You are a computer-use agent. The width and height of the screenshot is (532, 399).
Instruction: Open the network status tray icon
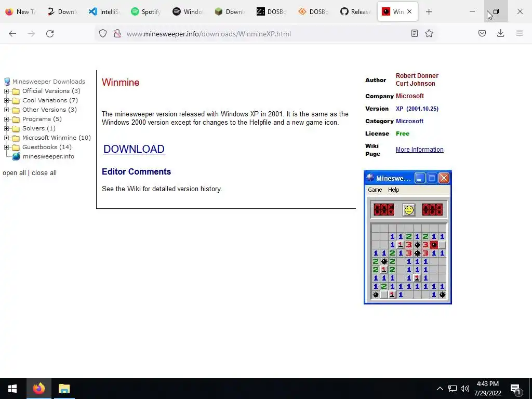click(x=453, y=389)
